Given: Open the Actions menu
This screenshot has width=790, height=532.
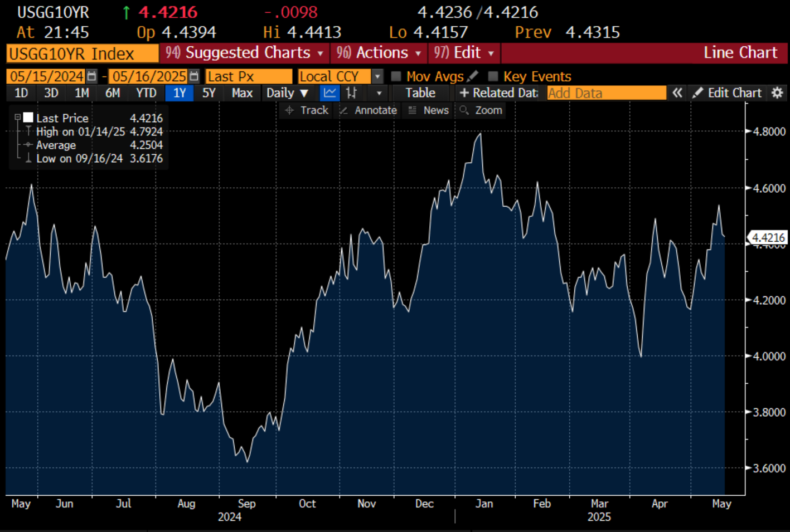Looking at the screenshot, I should pos(379,53).
